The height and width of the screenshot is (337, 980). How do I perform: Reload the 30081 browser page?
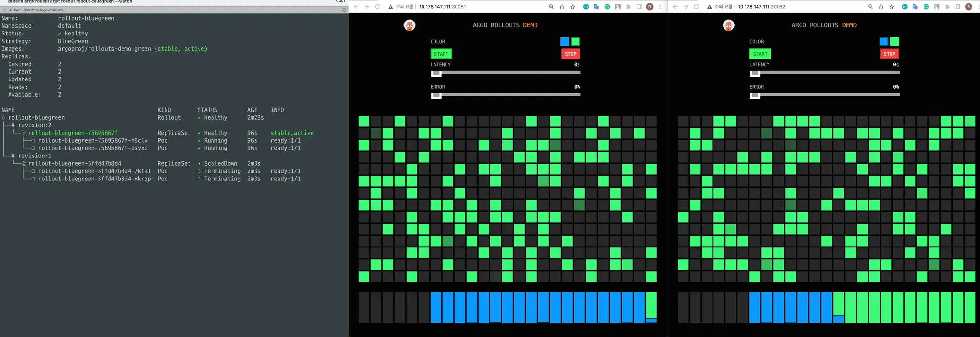[x=378, y=7]
